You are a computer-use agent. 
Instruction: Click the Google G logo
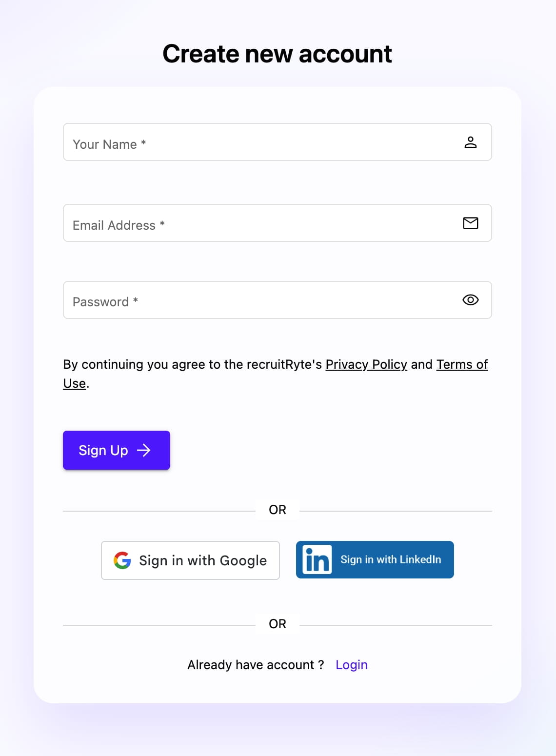[x=122, y=560]
